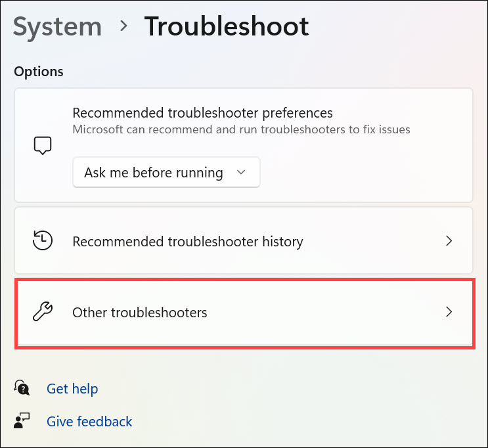The height and width of the screenshot is (448, 488).
Task: Open the Give feedback link
Action: tap(89, 422)
